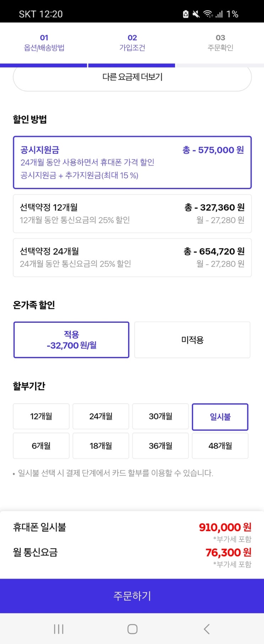
Task: Select 일시불 installment period
Action: click(220, 417)
